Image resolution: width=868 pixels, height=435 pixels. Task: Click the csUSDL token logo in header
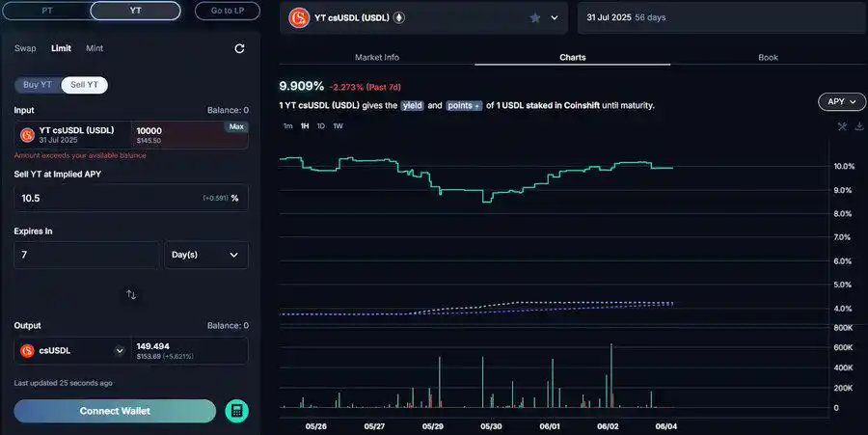point(300,17)
